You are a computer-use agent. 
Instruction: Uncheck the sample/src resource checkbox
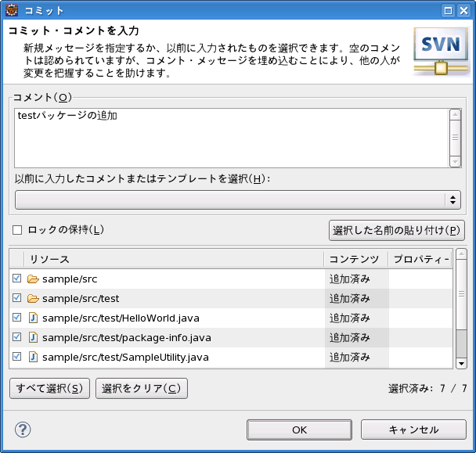point(17,279)
